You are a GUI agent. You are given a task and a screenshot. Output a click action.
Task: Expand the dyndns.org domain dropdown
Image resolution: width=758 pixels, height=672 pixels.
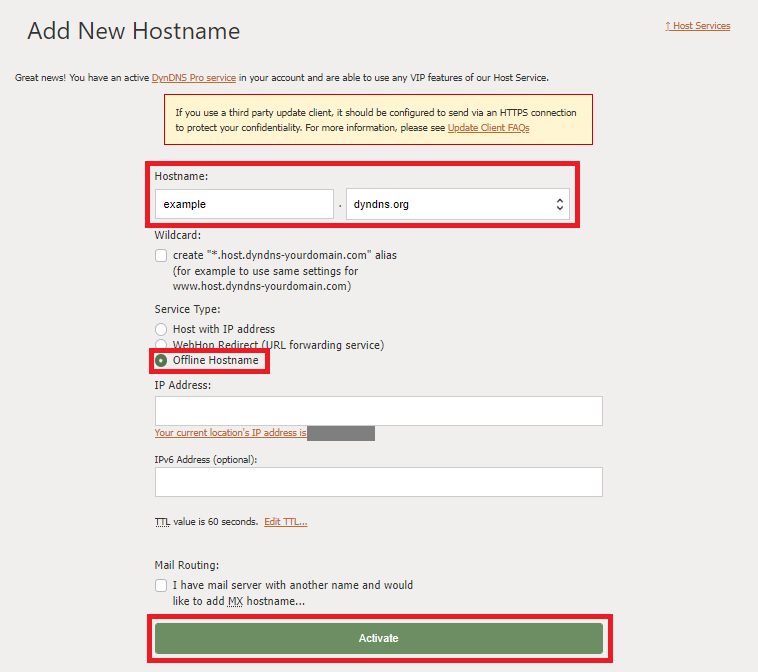(x=457, y=204)
